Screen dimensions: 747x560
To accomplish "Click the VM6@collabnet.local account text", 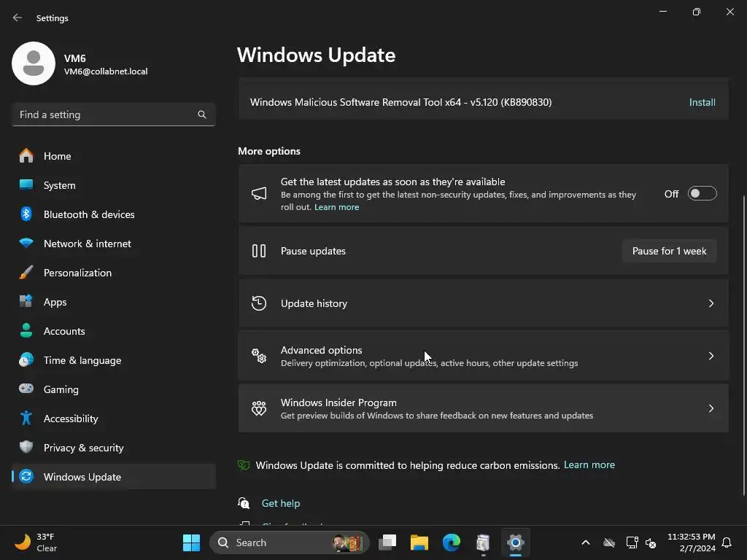I will pyautogui.click(x=106, y=71).
